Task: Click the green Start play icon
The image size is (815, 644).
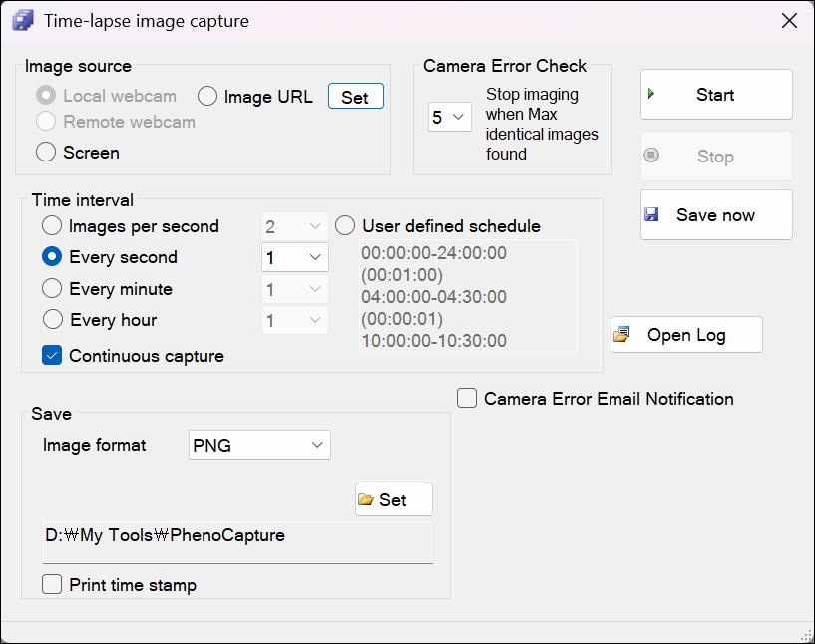Action: tap(651, 94)
